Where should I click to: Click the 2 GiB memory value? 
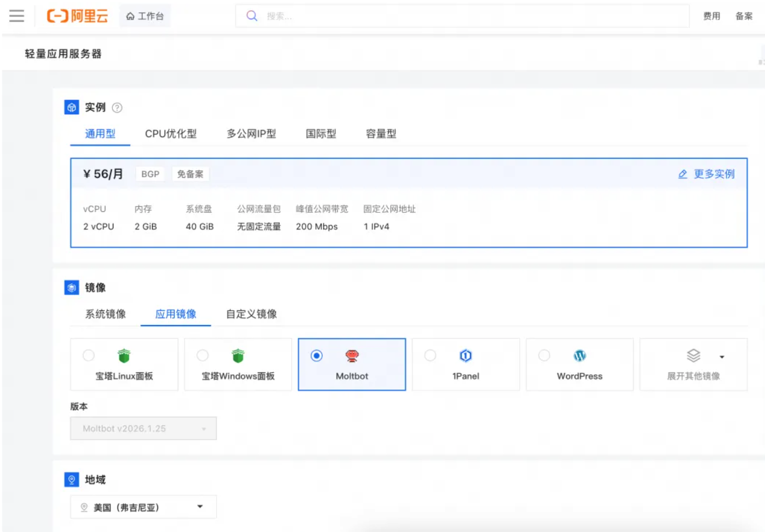(x=146, y=226)
